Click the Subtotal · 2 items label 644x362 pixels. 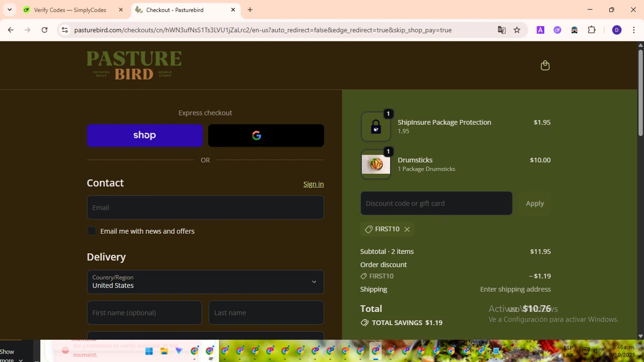click(x=387, y=252)
